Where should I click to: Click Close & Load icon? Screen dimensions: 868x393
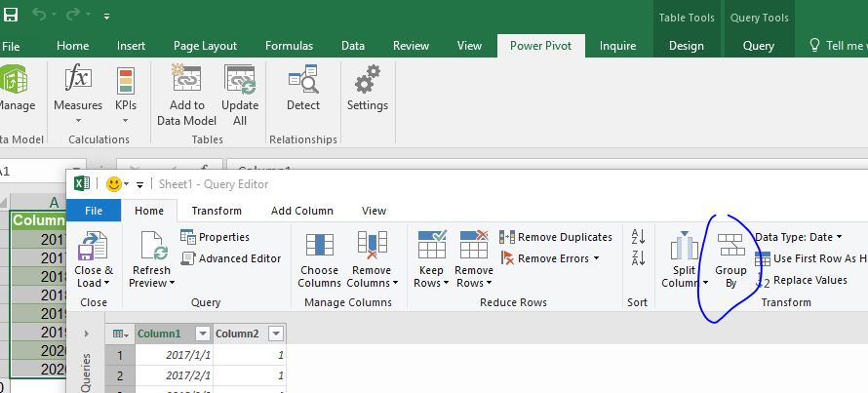[x=94, y=246]
